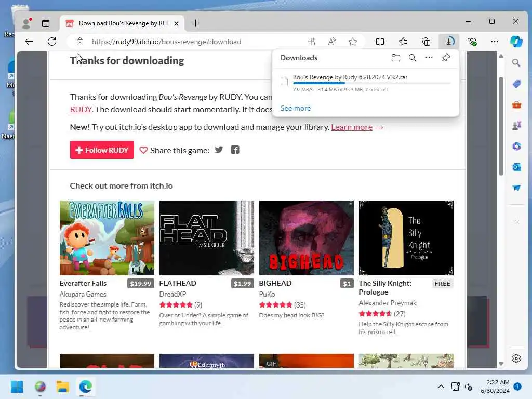Click scrollbar down arrow
The image size is (532, 399).
[501, 364]
